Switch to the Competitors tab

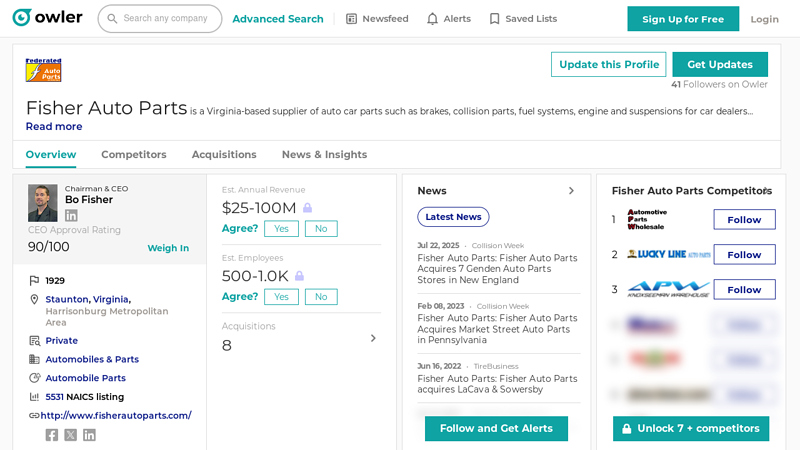click(x=134, y=155)
